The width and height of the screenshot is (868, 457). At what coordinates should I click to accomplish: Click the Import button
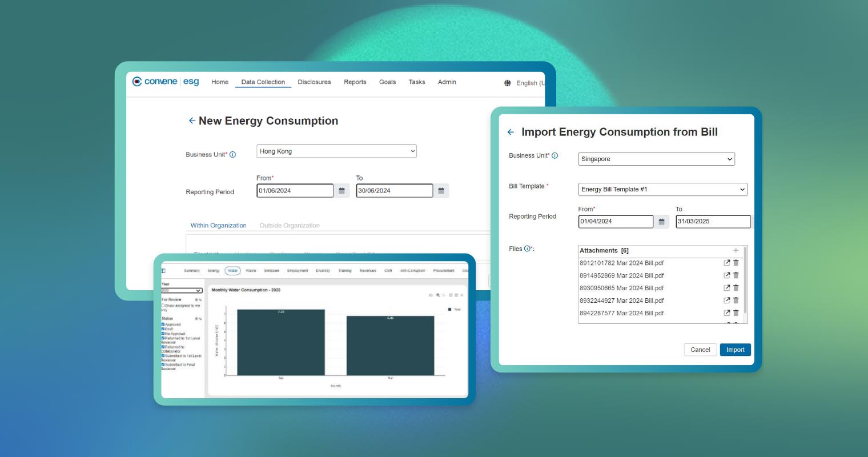[736, 350]
